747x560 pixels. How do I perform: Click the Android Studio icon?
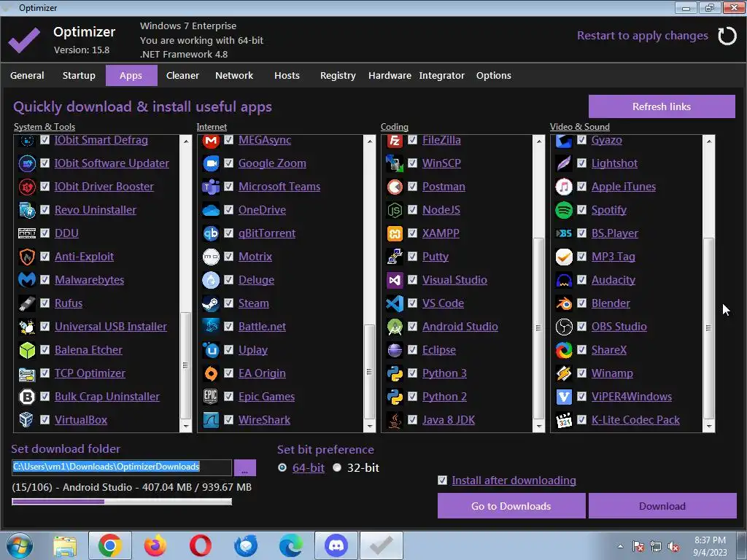tap(395, 326)
